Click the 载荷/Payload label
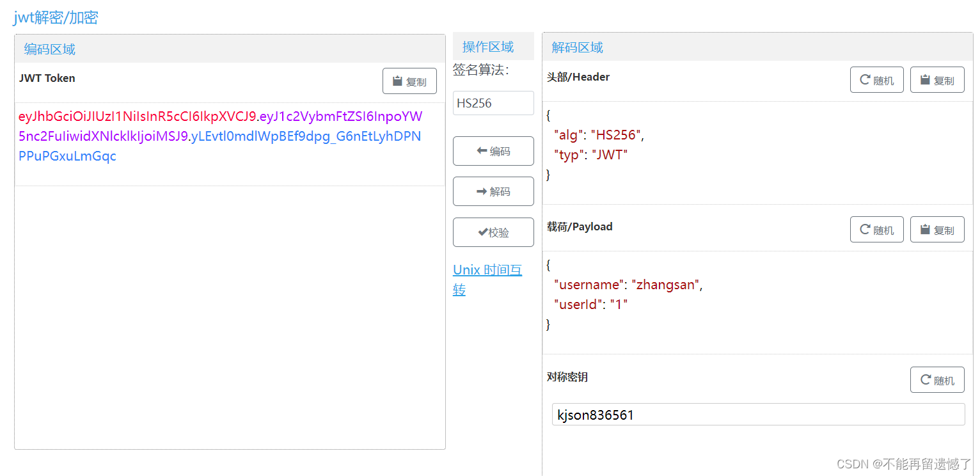The image size is (980, 476). (x=580, y=226)
